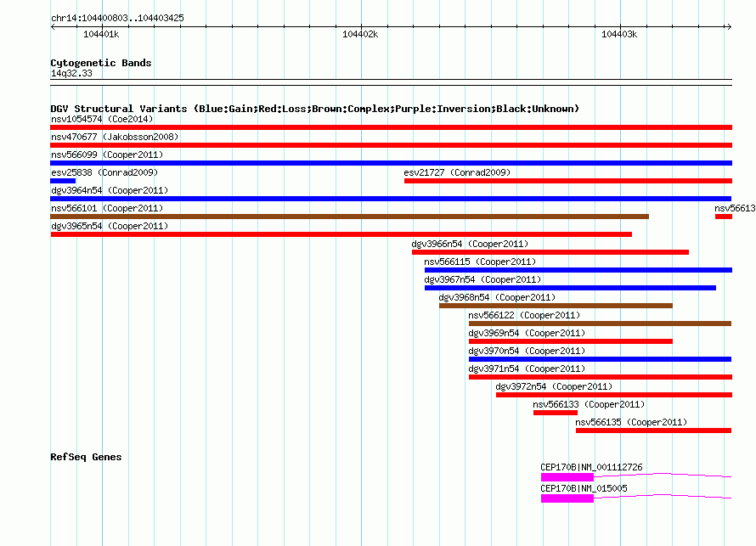Click the red esv21727 loss bar

pos(568,181)
